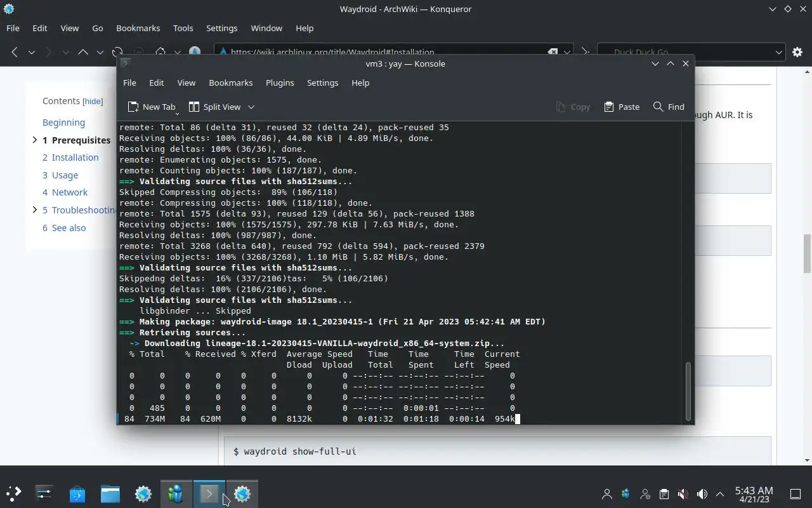Open Konsole Bookmarks menu

pos(230,83)
